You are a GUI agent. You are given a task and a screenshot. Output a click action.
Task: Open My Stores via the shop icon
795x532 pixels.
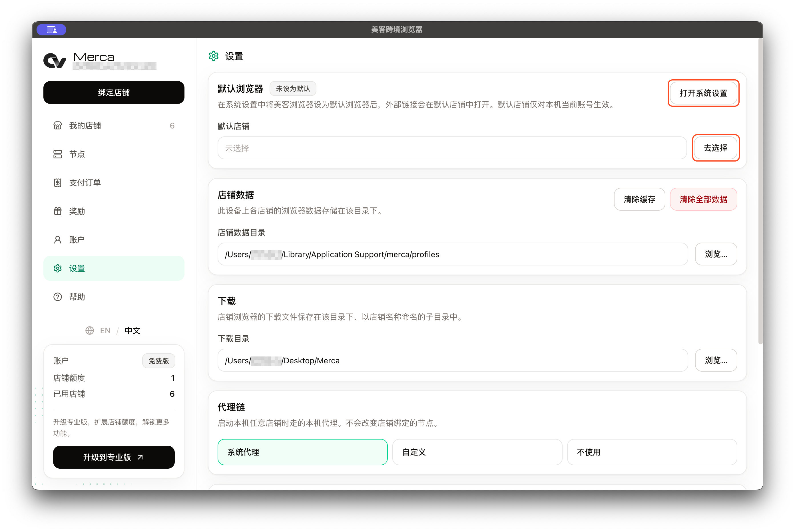(x=58, y=126)
